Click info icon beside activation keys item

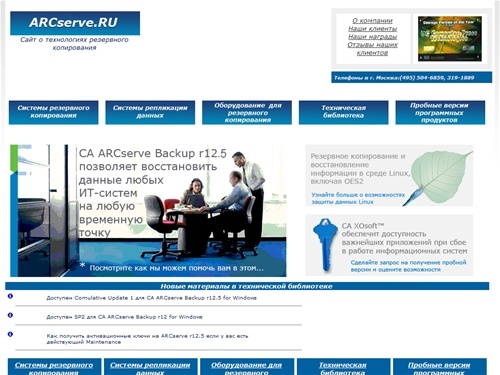(10, 334)
